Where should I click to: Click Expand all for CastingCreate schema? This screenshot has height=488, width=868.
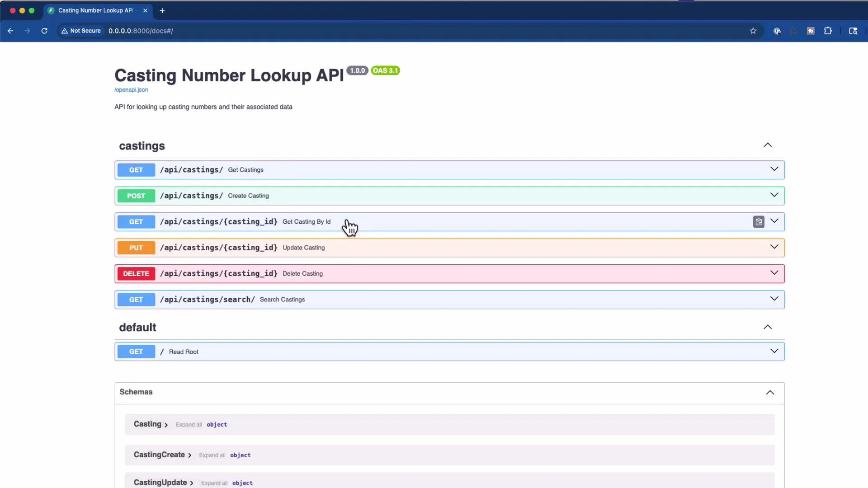tap(212, 455)
